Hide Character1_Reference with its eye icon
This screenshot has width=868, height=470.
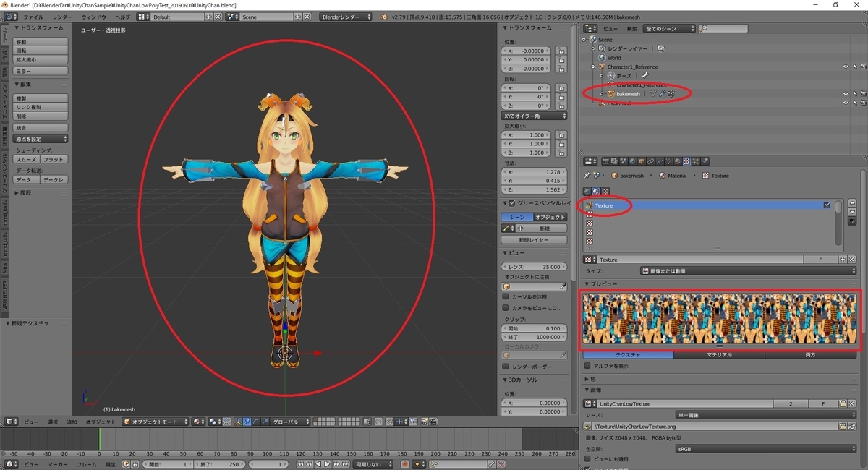846,67
